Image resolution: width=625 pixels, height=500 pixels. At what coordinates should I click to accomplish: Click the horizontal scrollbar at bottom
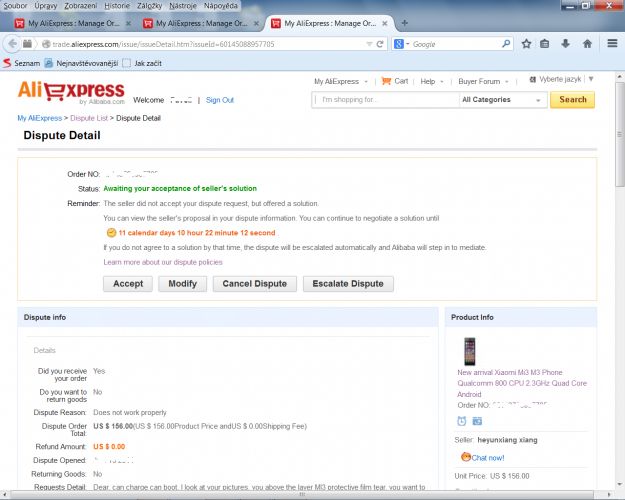(303, 494)
